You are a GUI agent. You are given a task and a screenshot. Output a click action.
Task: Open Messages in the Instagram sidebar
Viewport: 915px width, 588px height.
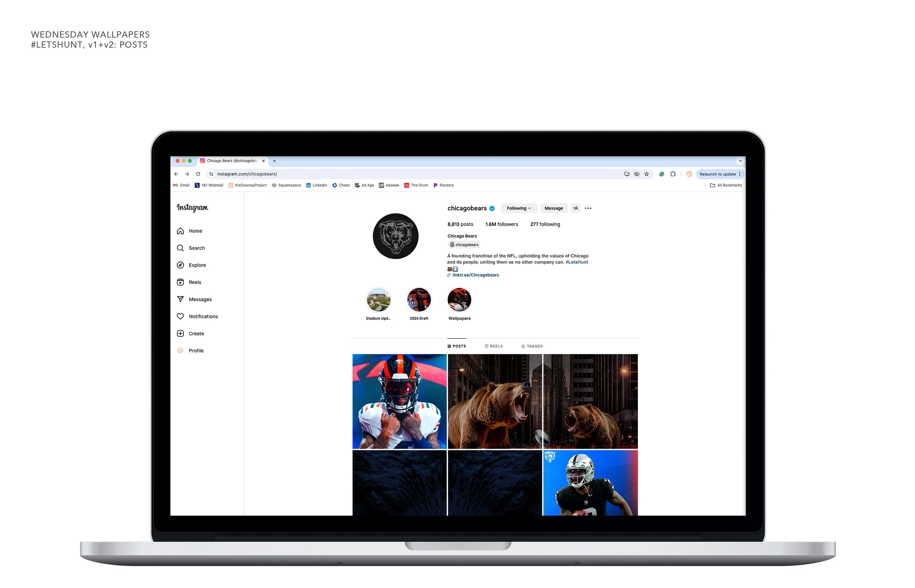[x=194, y=300]
